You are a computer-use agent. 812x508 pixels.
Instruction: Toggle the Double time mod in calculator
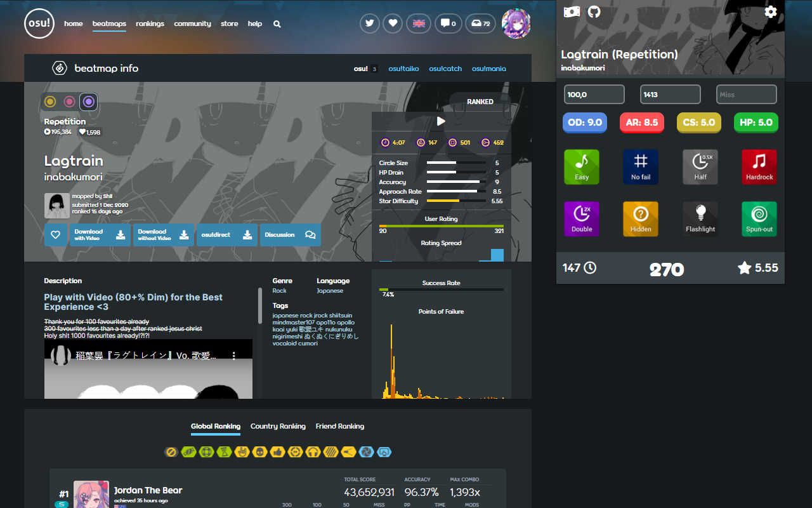(x=582, y=219)
